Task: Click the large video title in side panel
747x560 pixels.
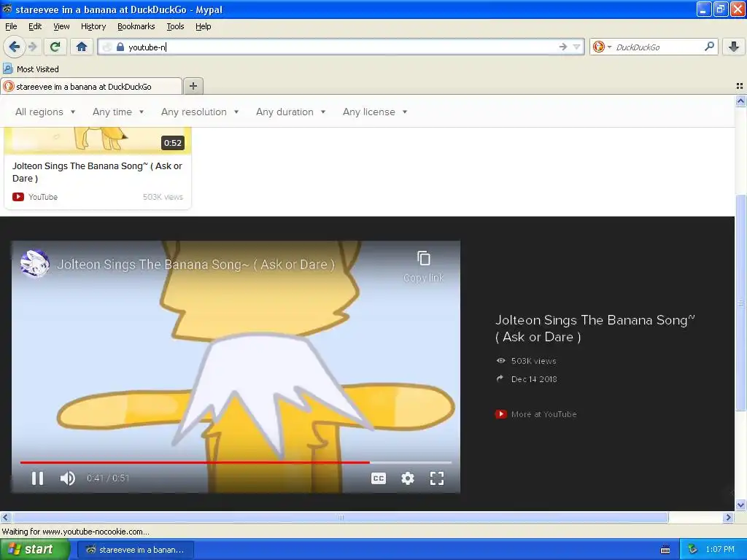Action: pyautogui.click(x=595, y=328)
